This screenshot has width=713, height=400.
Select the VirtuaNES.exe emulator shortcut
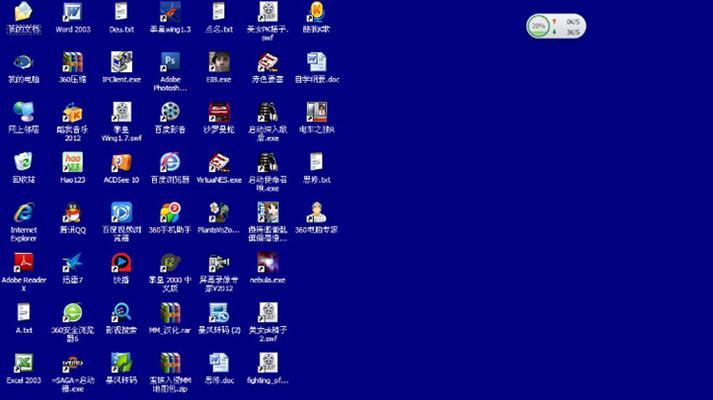click(219, 163)
